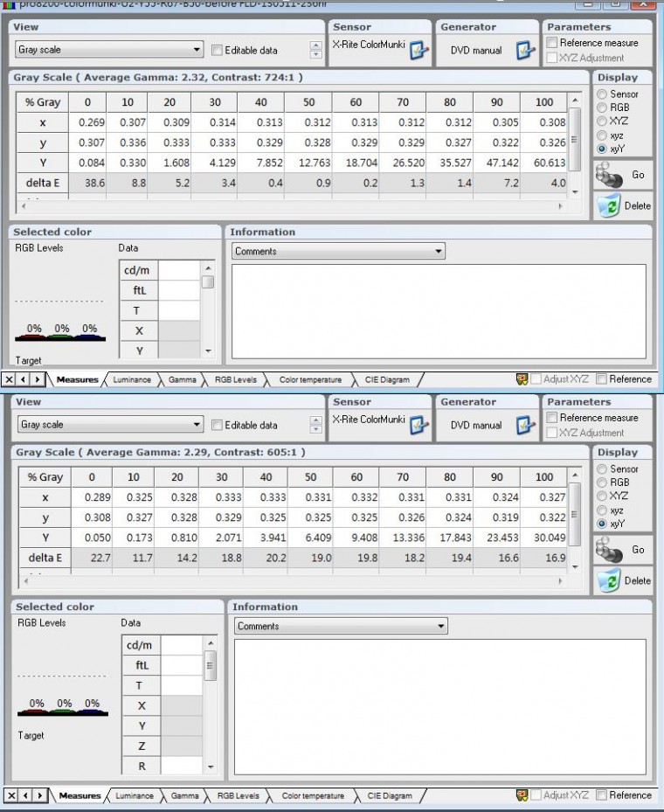The width and height of the screenshot is (664, 812).
Task: Open CIE Diagram tab in upper window
Action: tap(387, 379)
